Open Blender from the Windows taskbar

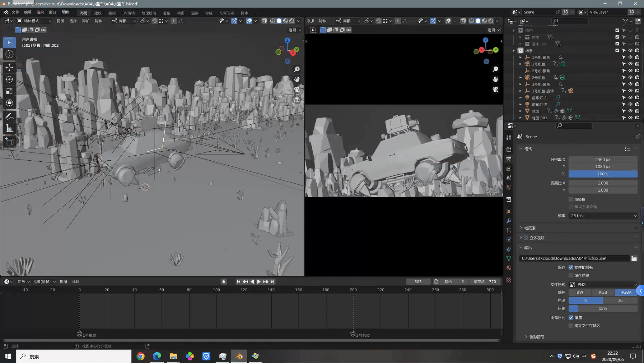click(239, 356)
